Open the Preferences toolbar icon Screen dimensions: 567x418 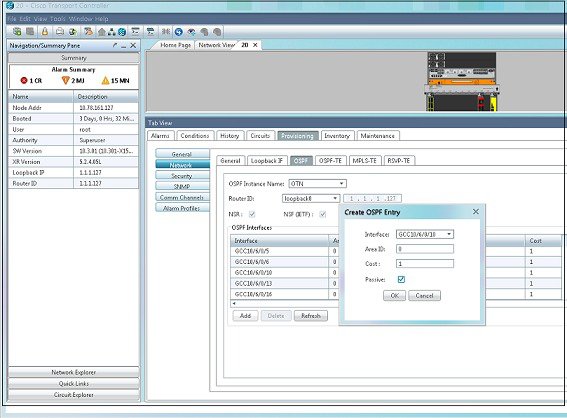pos(88,32)
